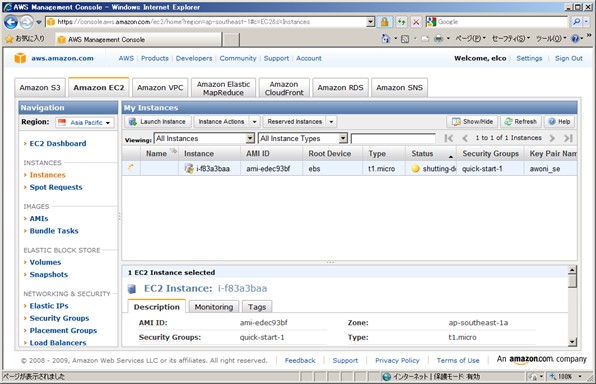Go to next page of instances
This screenshot has height=384, width=596.
[552, 138]
